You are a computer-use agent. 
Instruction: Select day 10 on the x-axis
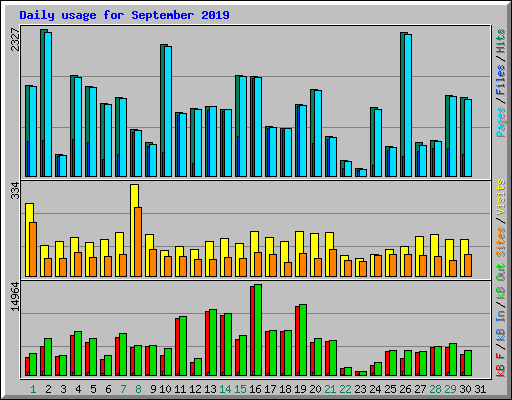[165, 389]
